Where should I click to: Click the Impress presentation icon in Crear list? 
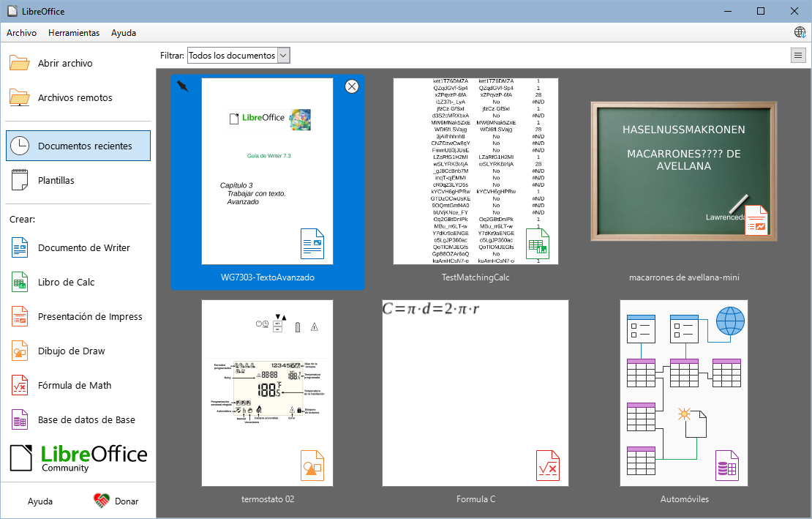tap(20, 316)
